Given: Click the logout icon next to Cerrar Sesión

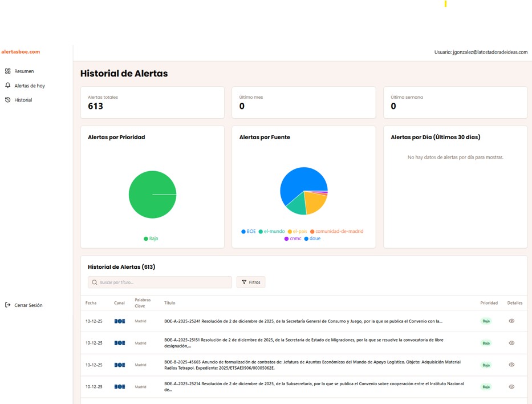Looking at the screenshot, I should [7, 305].
